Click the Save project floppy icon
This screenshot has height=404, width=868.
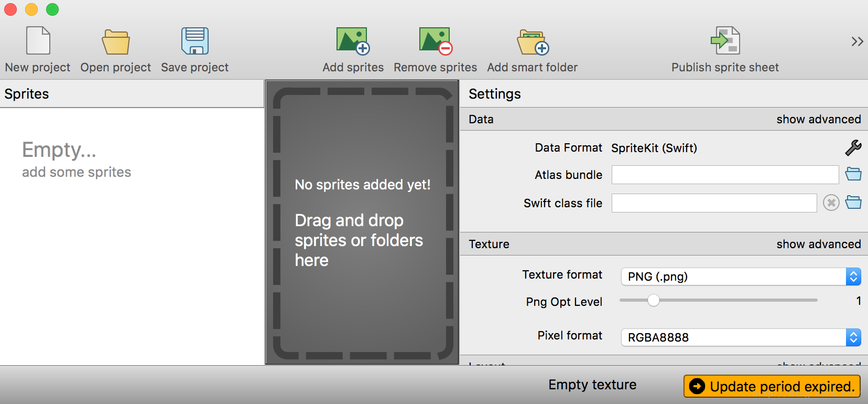(195, 41)
